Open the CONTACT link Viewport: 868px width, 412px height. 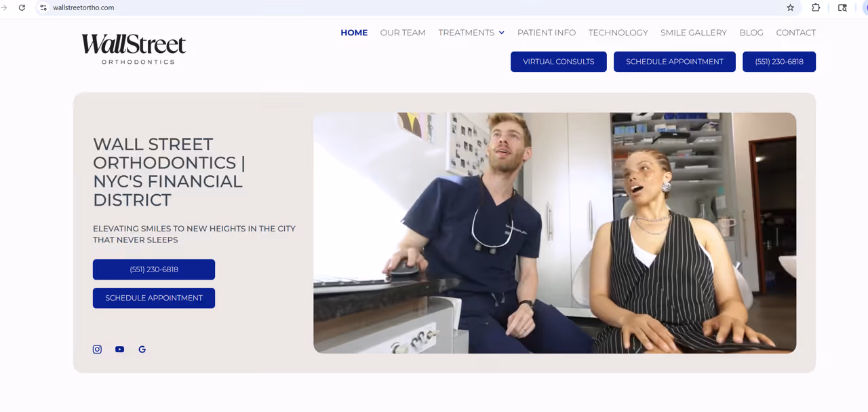[795, 33]
